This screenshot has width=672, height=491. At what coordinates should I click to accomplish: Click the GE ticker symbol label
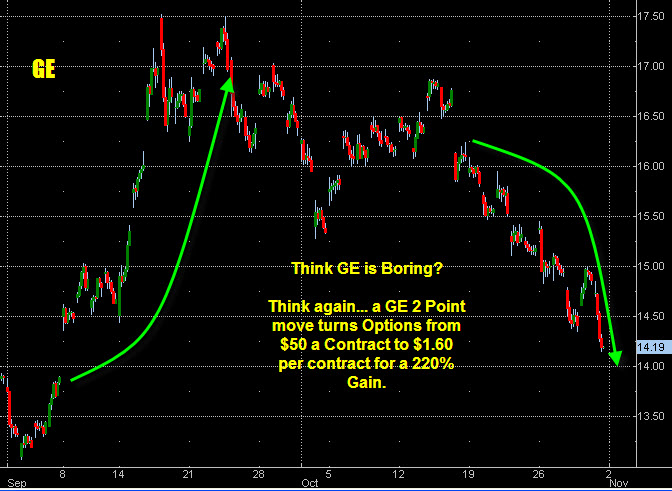(44, 69)
